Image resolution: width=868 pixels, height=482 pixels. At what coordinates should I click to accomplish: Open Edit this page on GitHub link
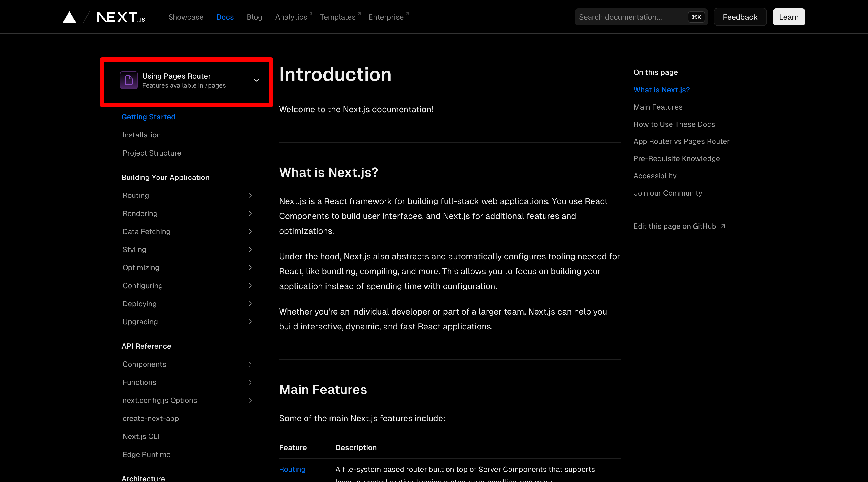click(x=679, y=226)
